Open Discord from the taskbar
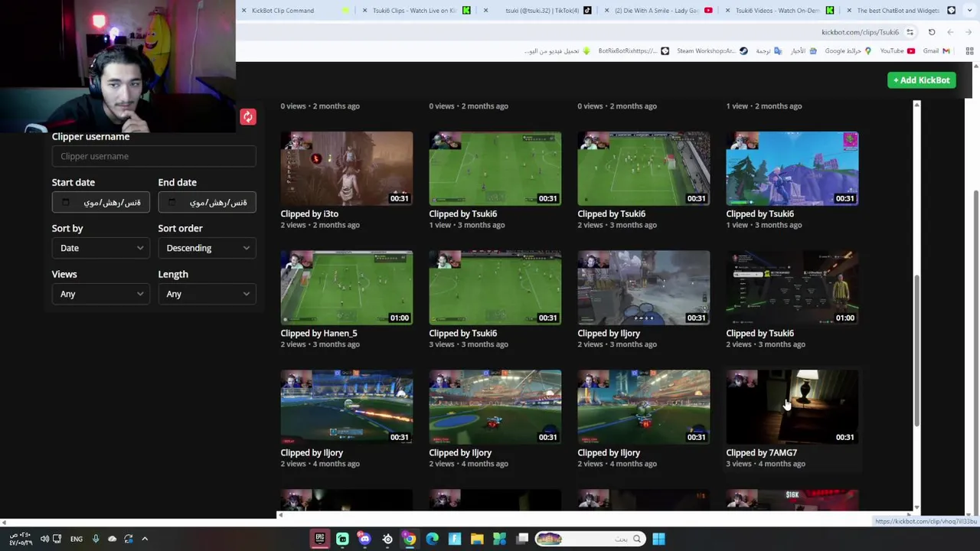Screen dimensions: 980x551 click(x=364, y=539)
